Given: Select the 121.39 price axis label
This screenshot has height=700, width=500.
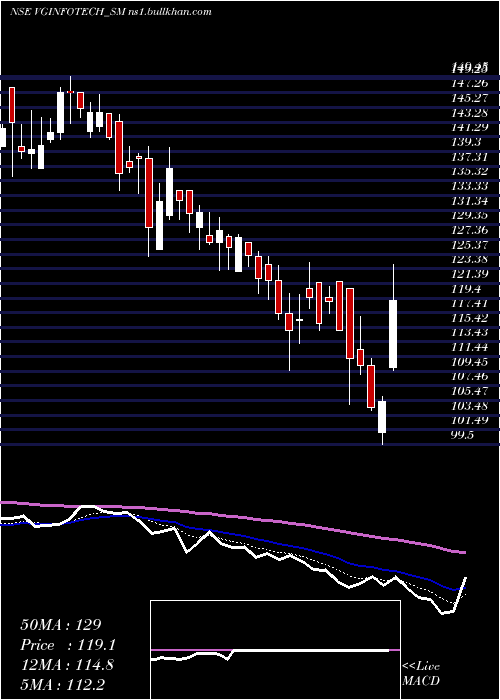Looking at the screenshot, I should [x=469, y=274].
